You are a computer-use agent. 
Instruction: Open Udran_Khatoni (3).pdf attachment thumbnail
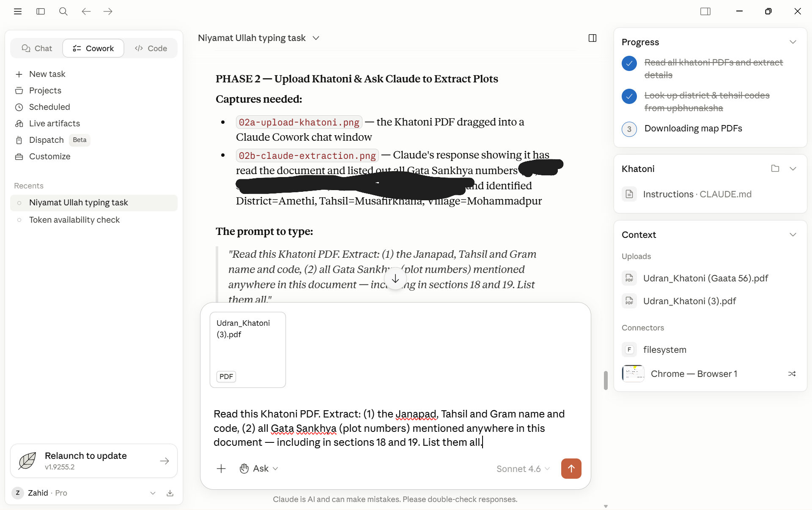coord(248,350)
